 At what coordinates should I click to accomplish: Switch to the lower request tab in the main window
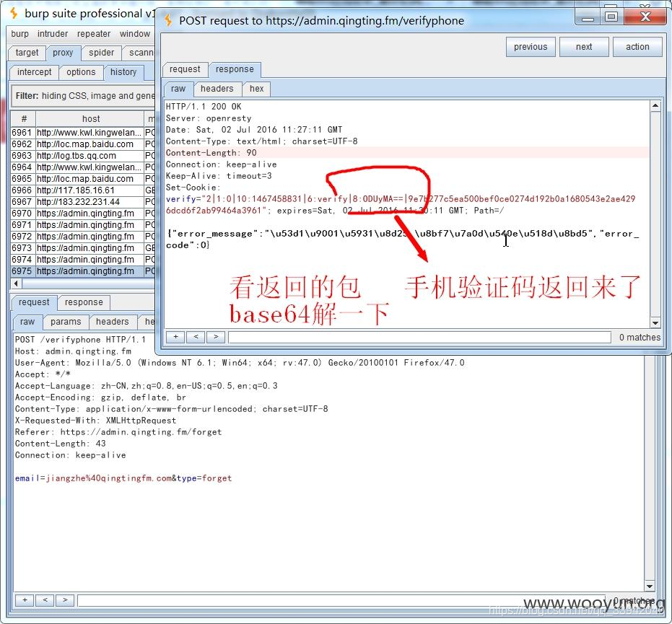(34, 302)
